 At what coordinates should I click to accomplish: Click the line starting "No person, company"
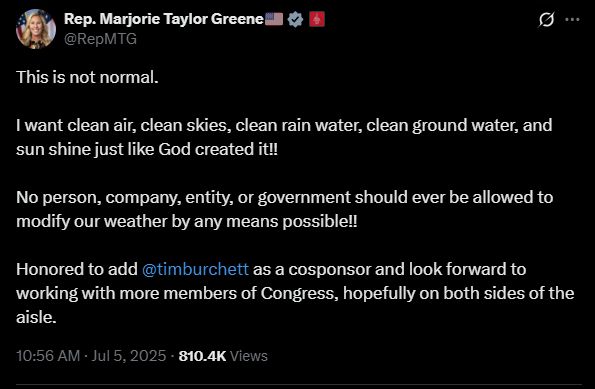284,197
